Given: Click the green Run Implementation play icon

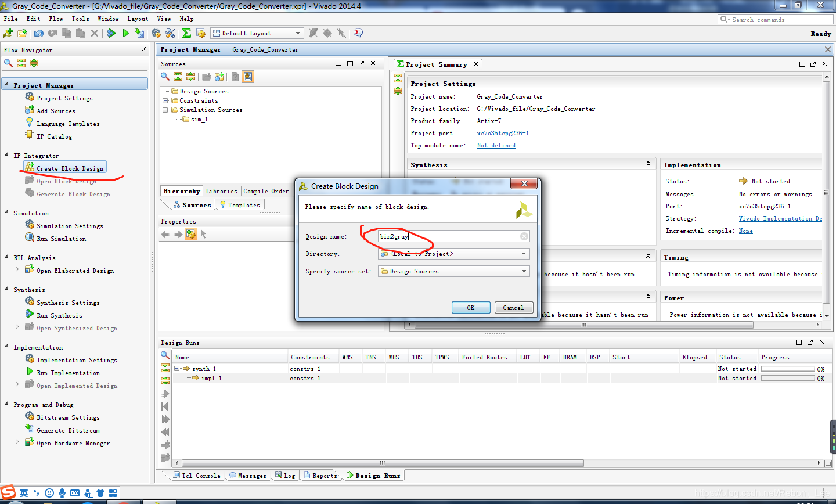Looking at the screenshot, I should (125, 34).
